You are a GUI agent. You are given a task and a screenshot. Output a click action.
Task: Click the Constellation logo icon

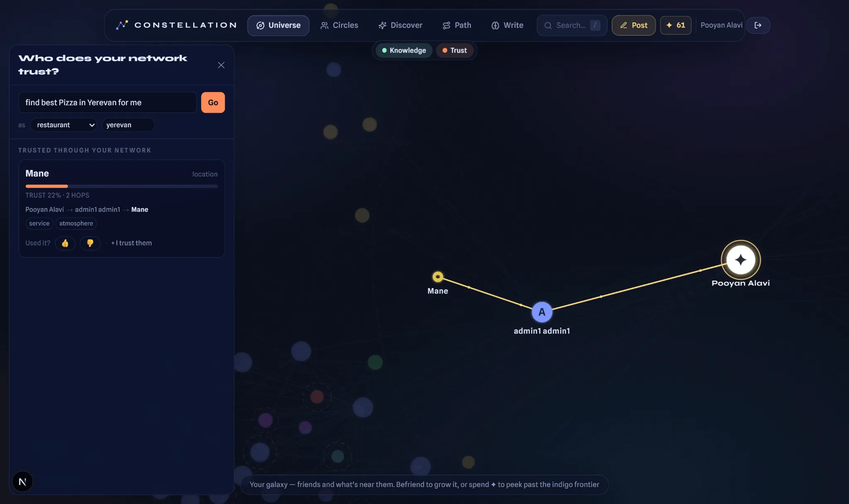[x=122, y=25]
